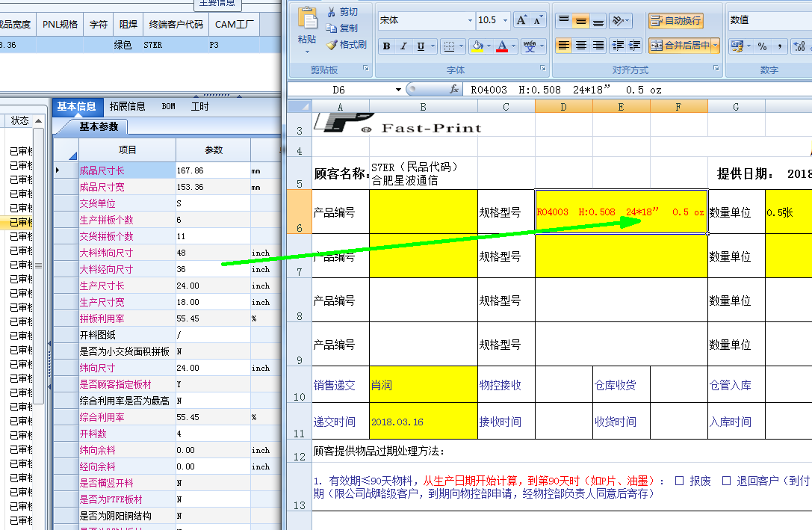The height and width of the screenshot is (530, 812).
Task: Tick the 报废 checkbox in row 13
Action: [680, 481]
